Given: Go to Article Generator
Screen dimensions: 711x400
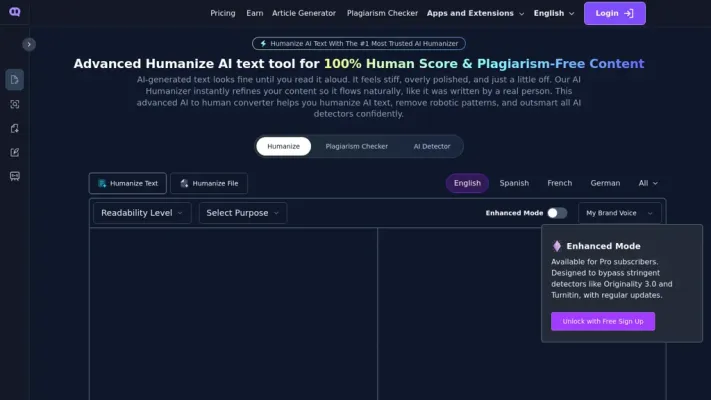Looking at the screenshot, I should pyautogui.click(x=304, y=13).
